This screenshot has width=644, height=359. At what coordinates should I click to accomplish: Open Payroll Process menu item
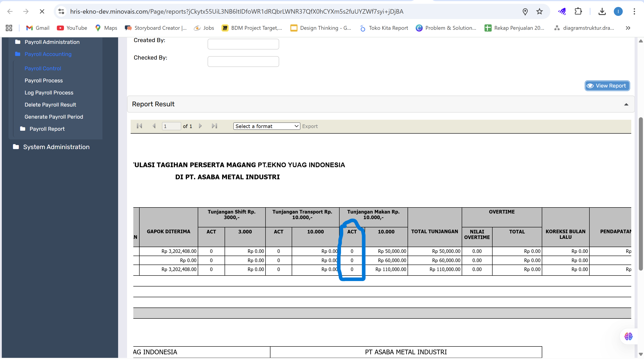pos(43,81)
